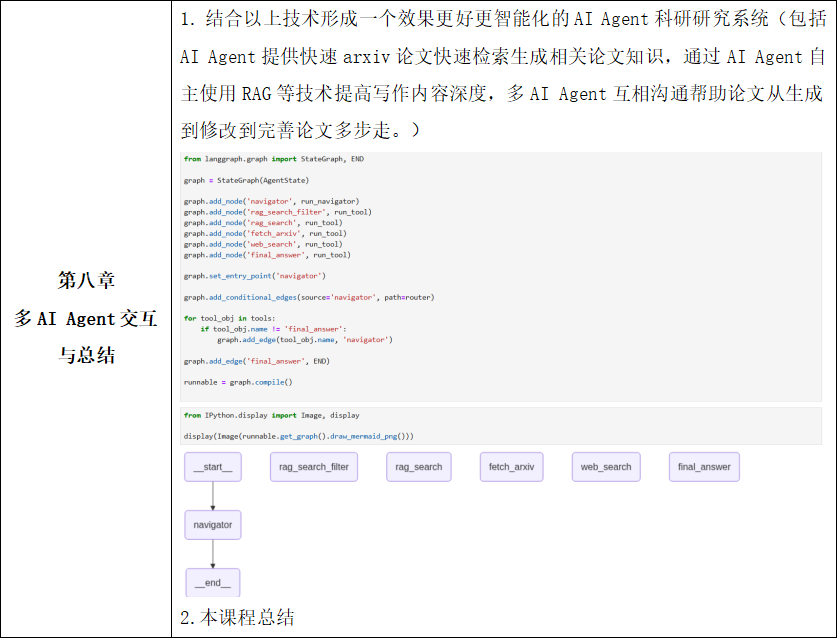Click code line adding 'rag_search' node

263,223
